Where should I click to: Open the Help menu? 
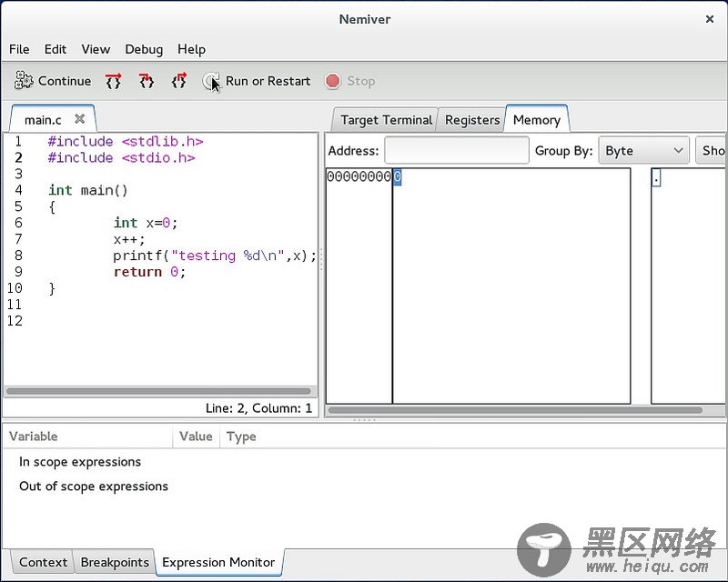coord(191,49)
